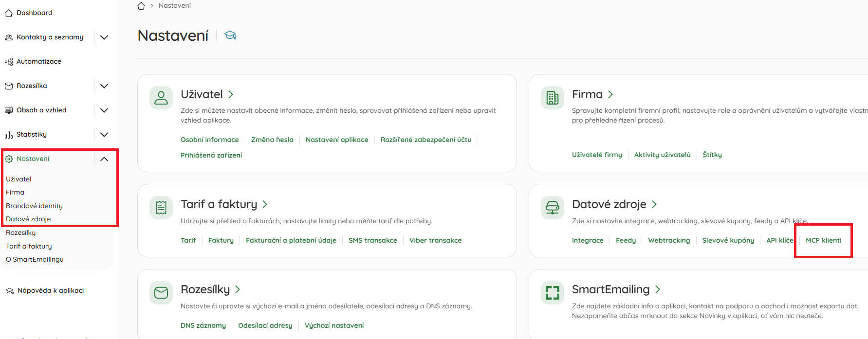The height and width of the screenshot is (339, 868).
Task: Expand the Kontakty a seznamy submenu
Action: 104,37
